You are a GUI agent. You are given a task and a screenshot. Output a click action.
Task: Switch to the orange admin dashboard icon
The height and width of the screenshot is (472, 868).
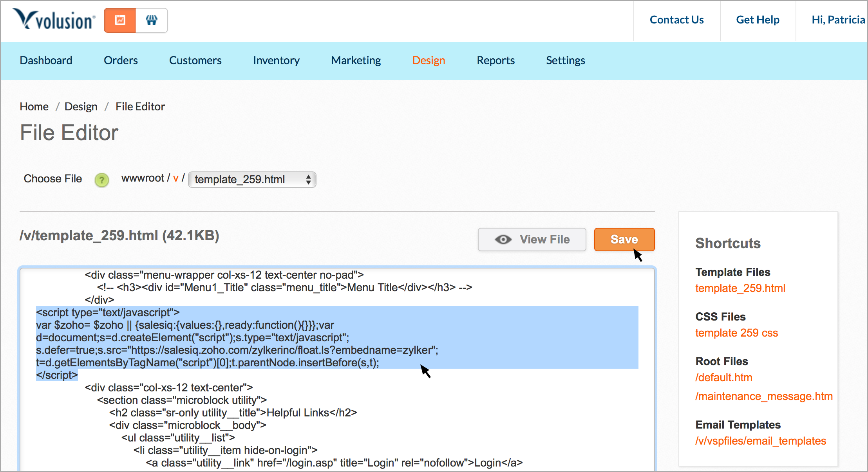coord(120,20)
